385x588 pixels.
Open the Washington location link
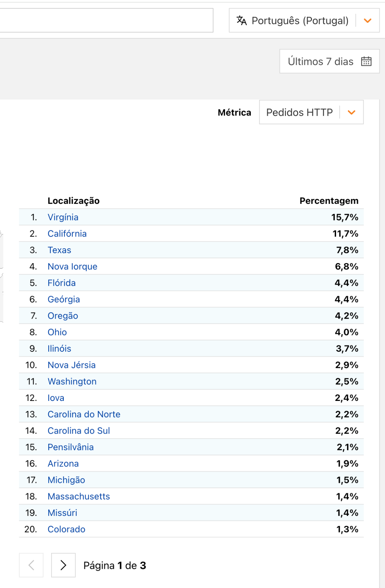(x=72, y=381)
